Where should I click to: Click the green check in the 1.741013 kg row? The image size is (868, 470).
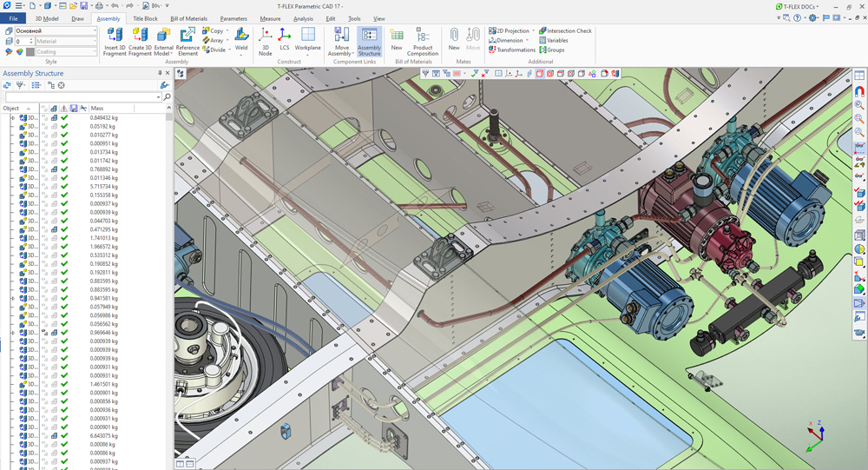click(64, 238)
